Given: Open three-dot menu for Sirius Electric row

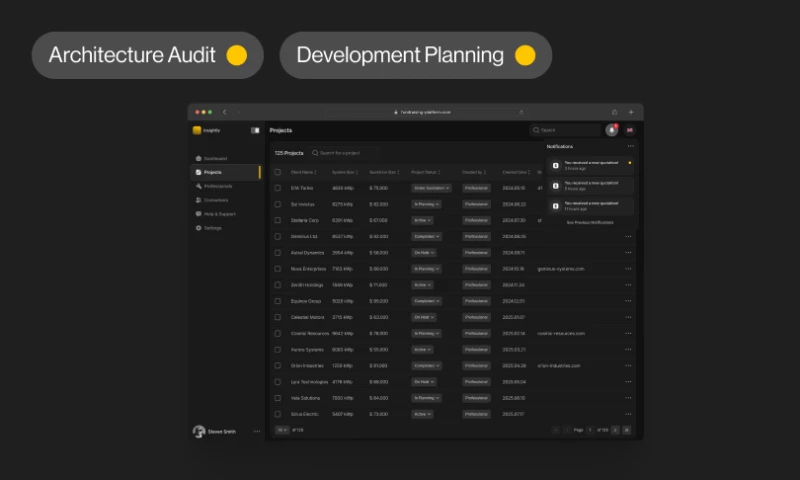Looking at the screenshot, I should click(628, 414).
